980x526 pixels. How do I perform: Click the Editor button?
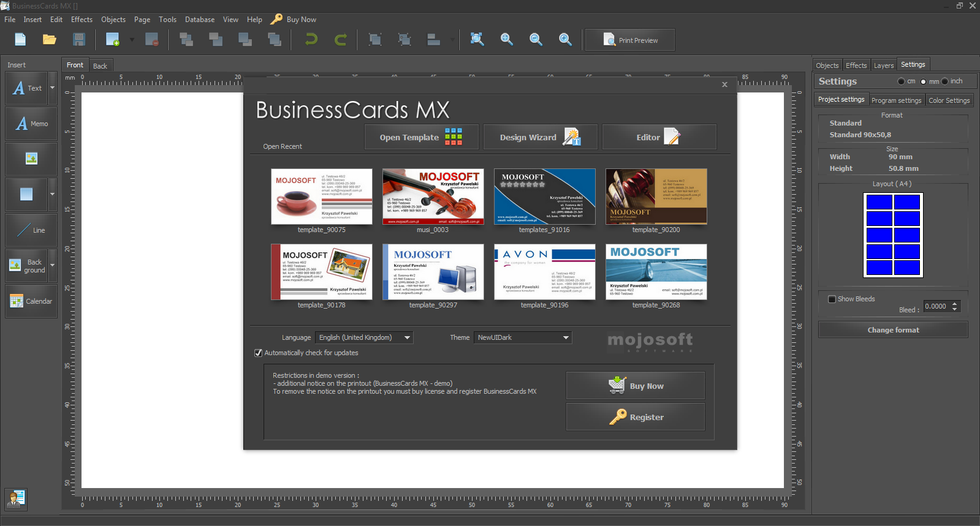coord(659,137)
